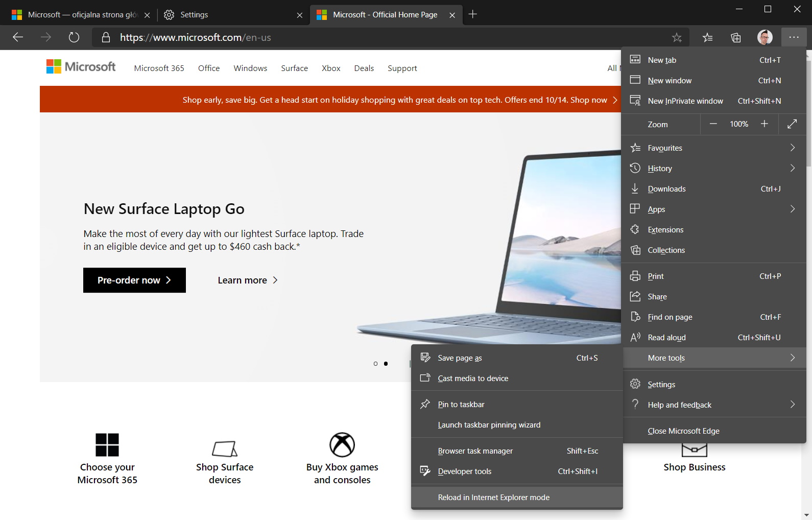
Task: Switch to the Microsoft oficjalna strona tab
Action: click(x=81, y=15)
